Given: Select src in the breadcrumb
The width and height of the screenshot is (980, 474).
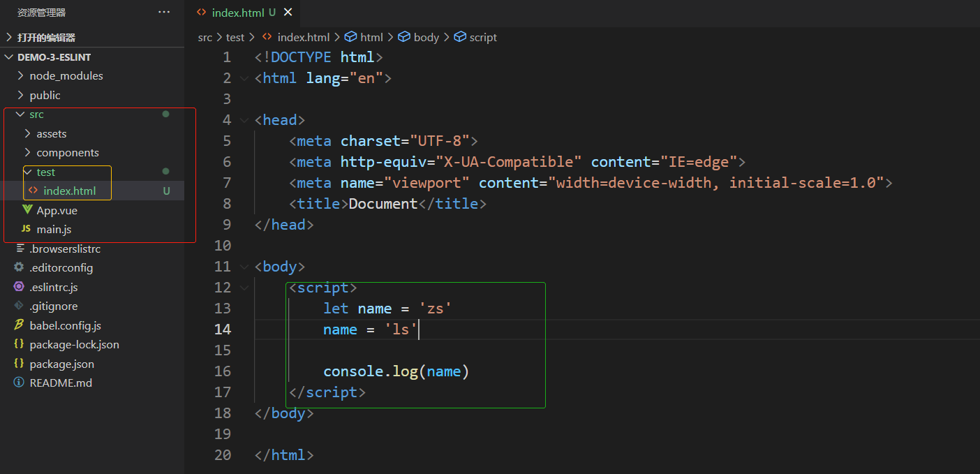Looking at the screenshot, I should click(x=205, y=38).
